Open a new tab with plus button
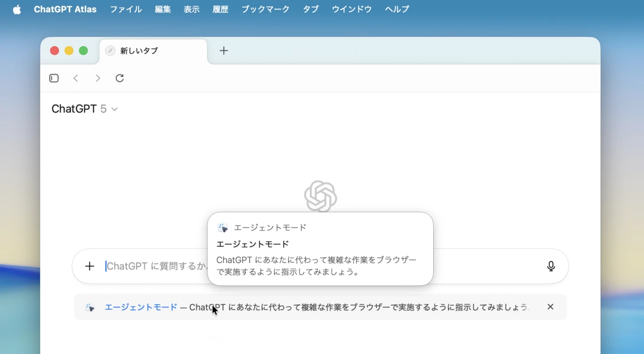The image size is (644, 354). coord(224,51)
